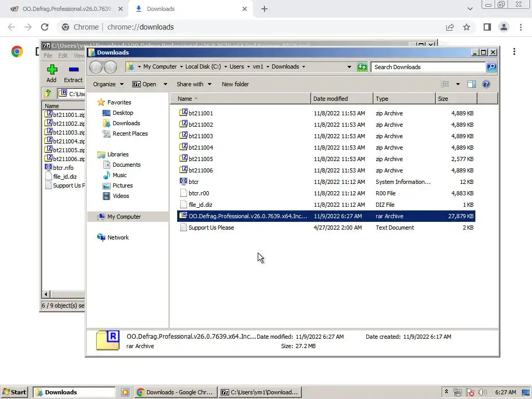532x399 pixels.
Task: Sort by the Size column header
Action: [x=456, y=99]
